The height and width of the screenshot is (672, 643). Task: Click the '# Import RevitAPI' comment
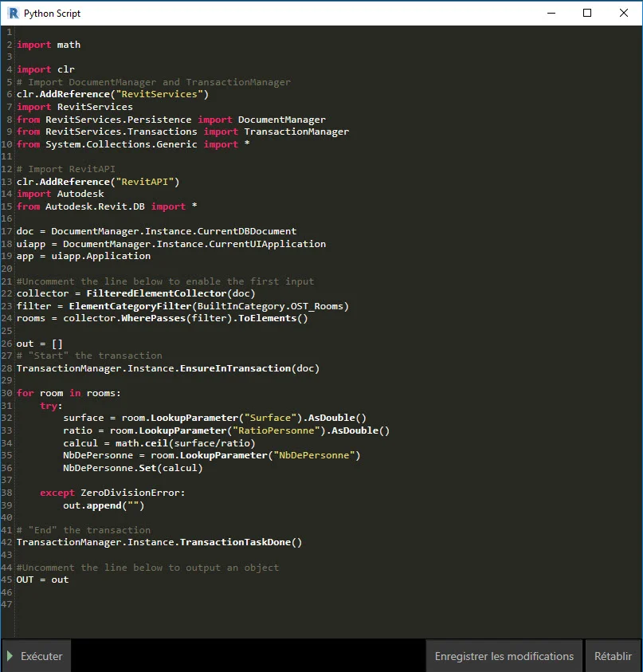point(66,169)
